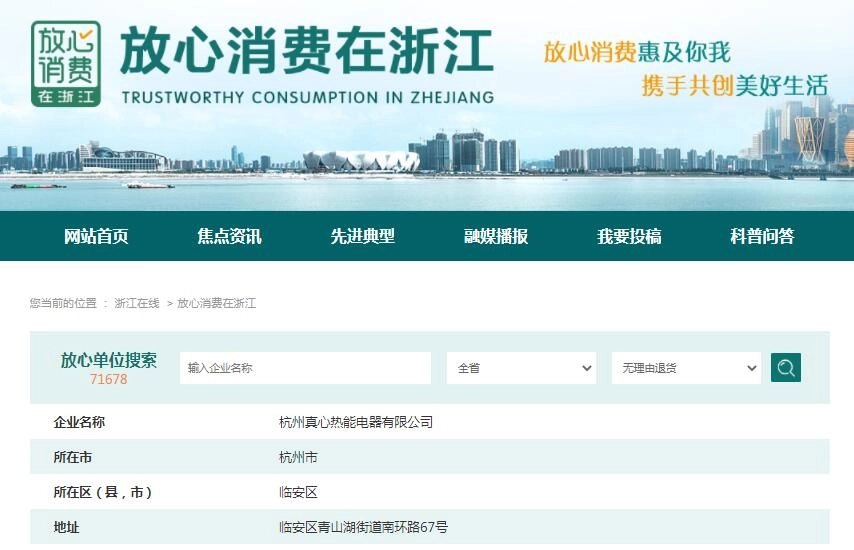Click company name 杭州真心热能电器有限公司
Image resolution: width=854 pixels, height=550 pixels.
tap(356, 423)
